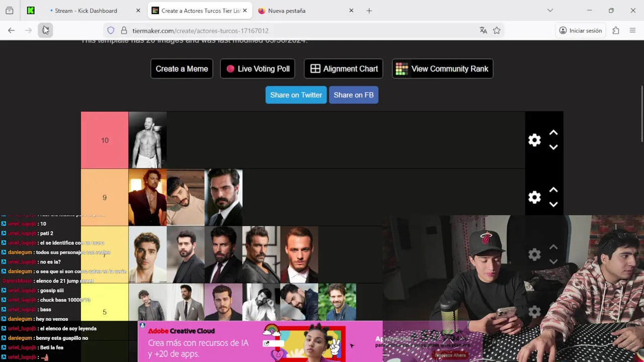This screenshot has height=362, width=644.
Task: Select third actor image in tier 5 row
Action: click(223, 302)
